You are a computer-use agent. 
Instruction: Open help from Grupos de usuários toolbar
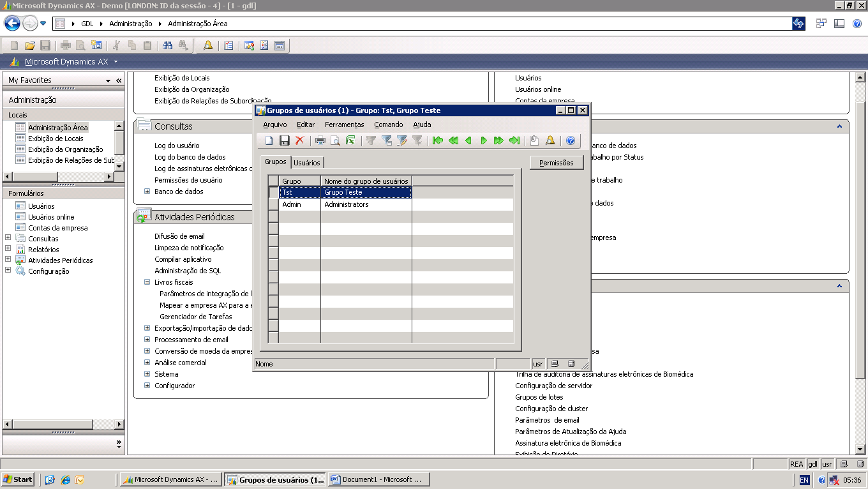571,140
